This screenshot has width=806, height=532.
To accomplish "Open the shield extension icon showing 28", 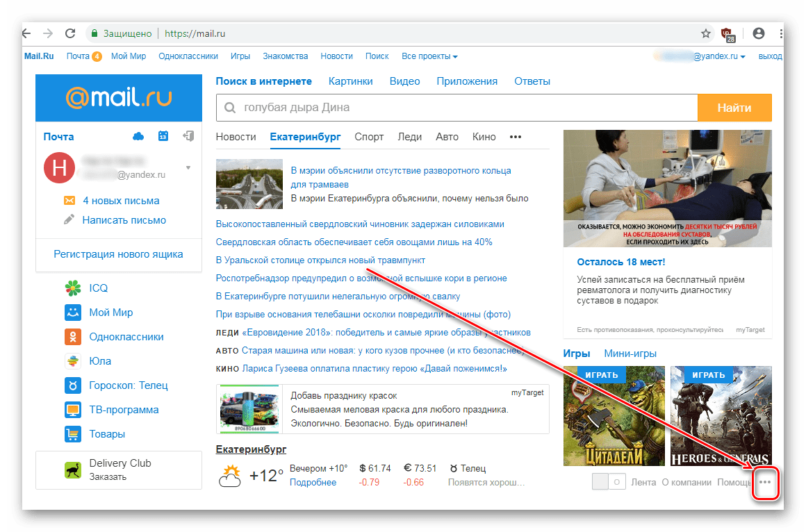I will pyautogui.click(x=728, y=35).
